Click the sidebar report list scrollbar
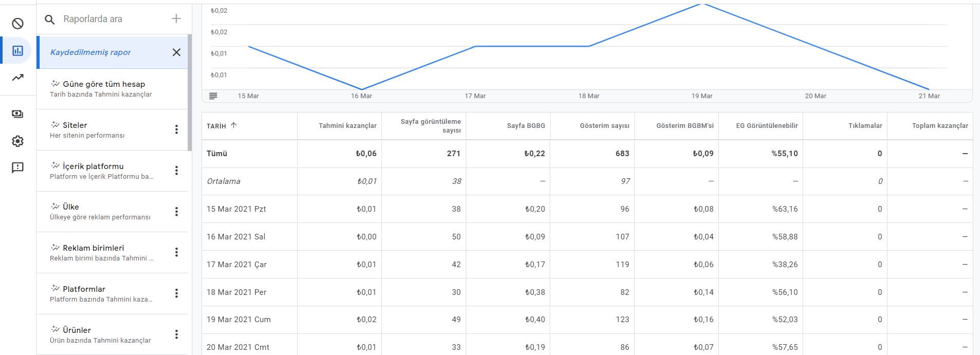This screenshot has height=355, width=980. click(190, 92)
